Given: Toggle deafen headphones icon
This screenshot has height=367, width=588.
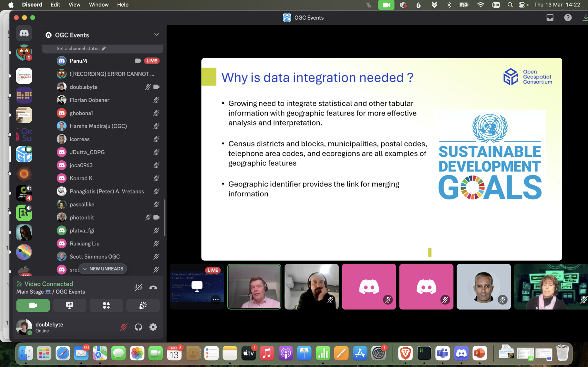Looking at the screenshot, I should tap(138, 327).
